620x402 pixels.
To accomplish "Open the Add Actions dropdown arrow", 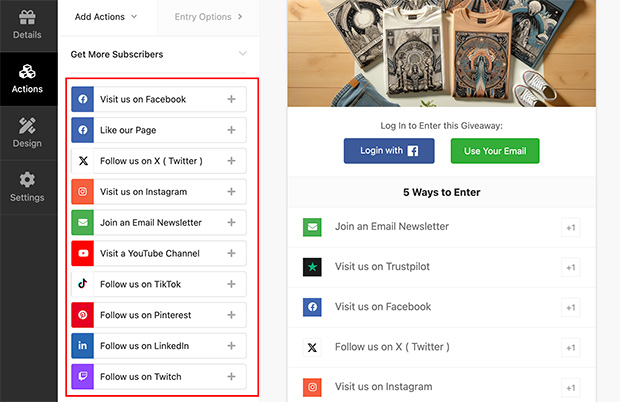I will pos(134,17).
